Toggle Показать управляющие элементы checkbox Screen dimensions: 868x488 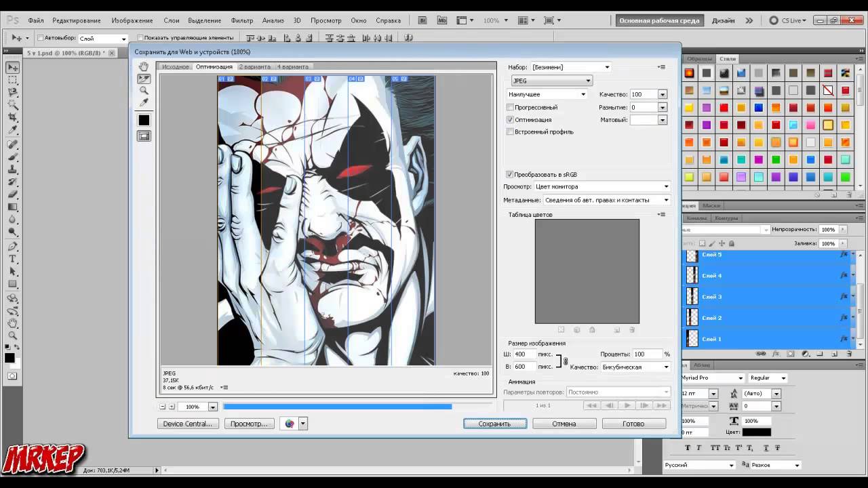140,38
